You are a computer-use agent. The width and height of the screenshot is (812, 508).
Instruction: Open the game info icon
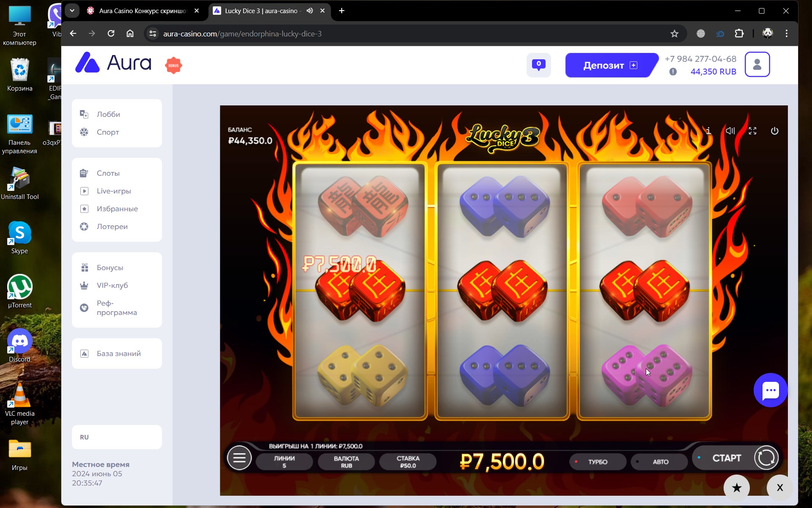(x=709, y=131)
